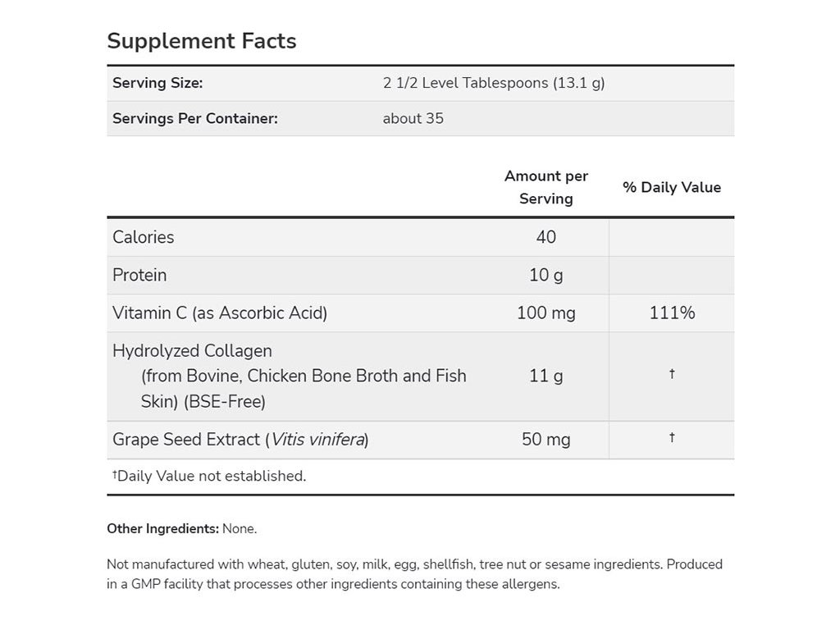This screenshot has height=630, width=840.
Task: Click the about 35 servings value
Action: 413,118
